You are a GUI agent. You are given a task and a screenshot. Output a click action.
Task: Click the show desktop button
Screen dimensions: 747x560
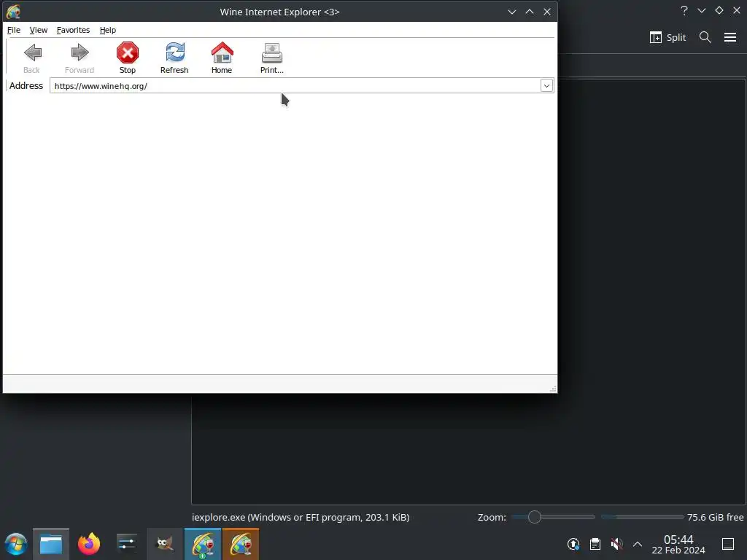728,544
